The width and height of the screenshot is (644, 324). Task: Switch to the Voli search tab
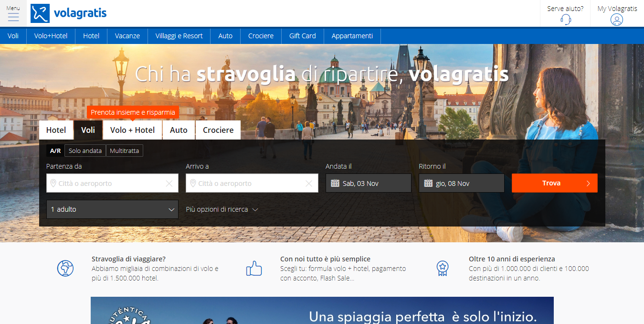coord(88,130)
